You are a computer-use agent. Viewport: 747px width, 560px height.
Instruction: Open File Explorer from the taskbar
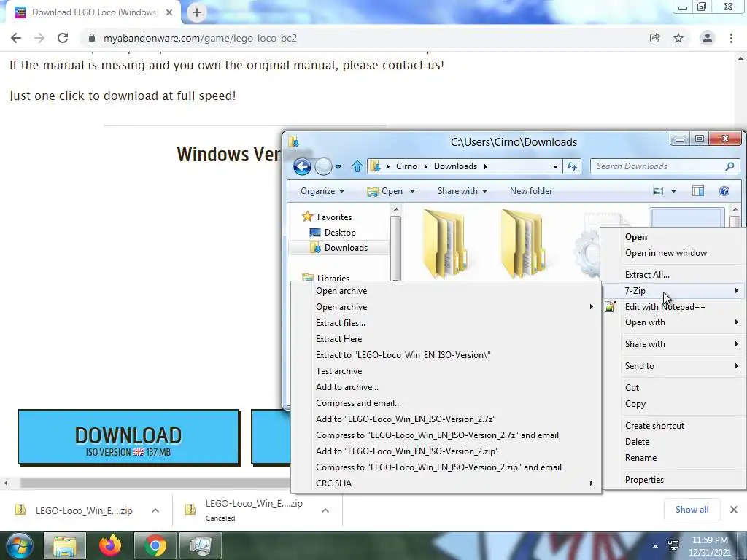click(65, 545)
